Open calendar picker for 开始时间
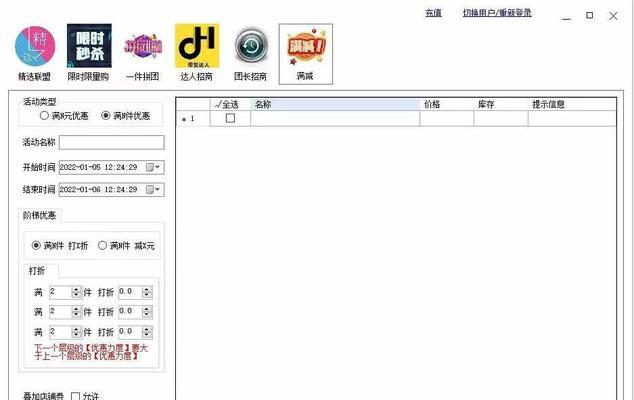 click(x=153, y=167)
